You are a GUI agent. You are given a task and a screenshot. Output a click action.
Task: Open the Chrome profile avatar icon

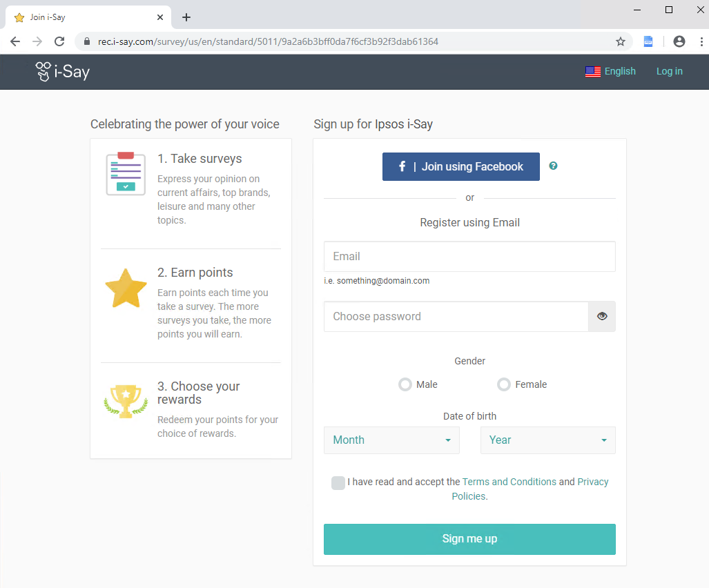679,41
